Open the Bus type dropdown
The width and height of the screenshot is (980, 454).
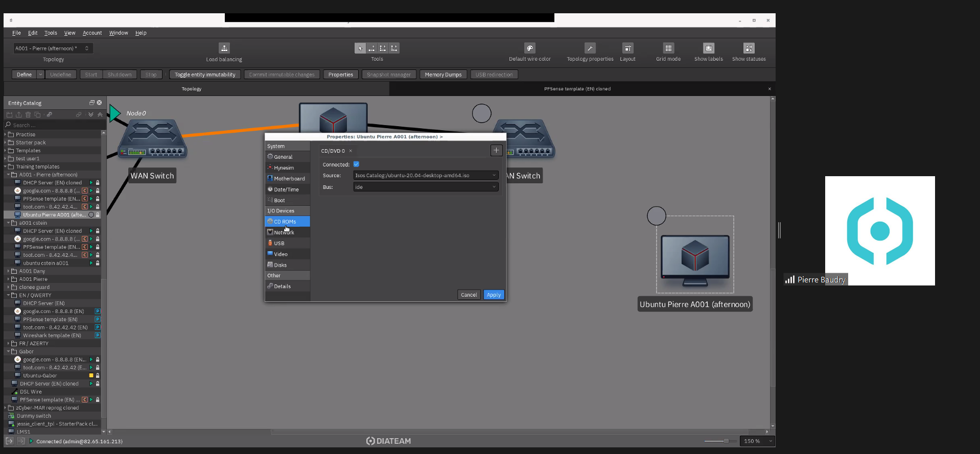click(x=426, y=187)
